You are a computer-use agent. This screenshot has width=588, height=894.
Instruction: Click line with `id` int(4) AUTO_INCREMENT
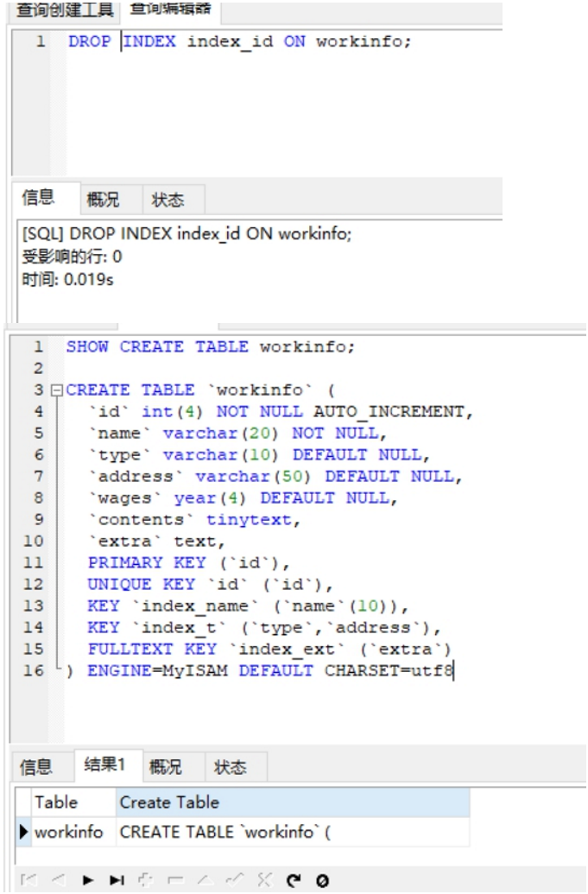pyautogui.click(x=281, y=412)
